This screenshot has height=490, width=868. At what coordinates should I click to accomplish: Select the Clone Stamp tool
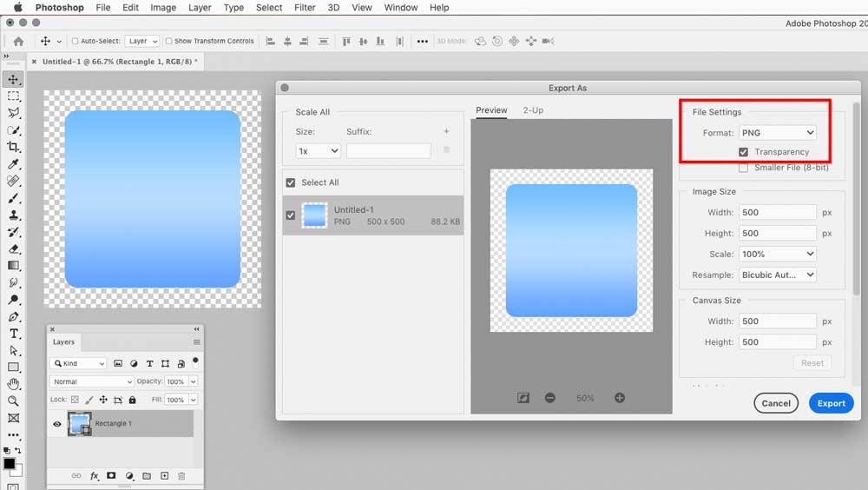pyautogui.click(x=13, y=215)
